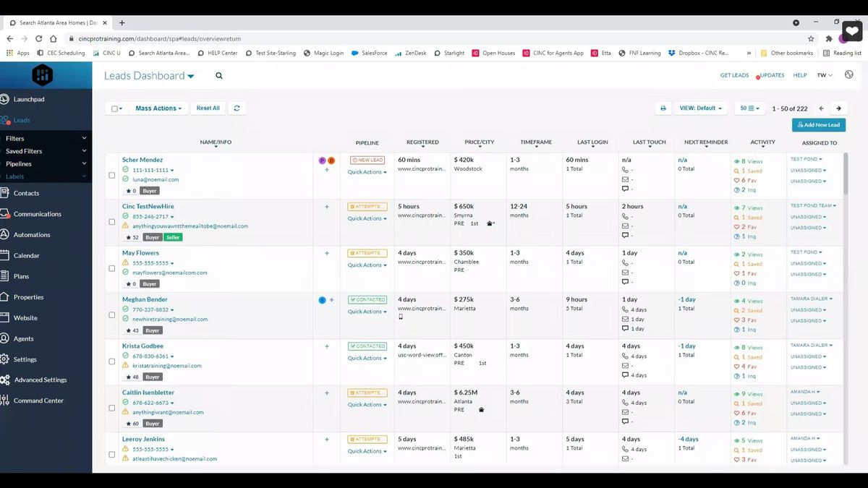Open the print leads icon
Image resolution: width=868 pixels, height=488 pixels.
[x=663, y=108]
